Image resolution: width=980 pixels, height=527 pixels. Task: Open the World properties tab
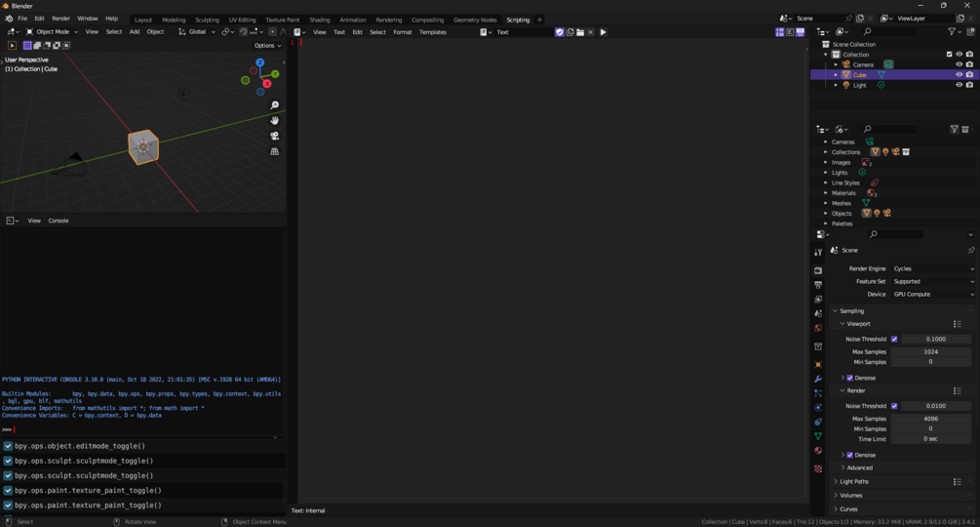click(818, 328)
